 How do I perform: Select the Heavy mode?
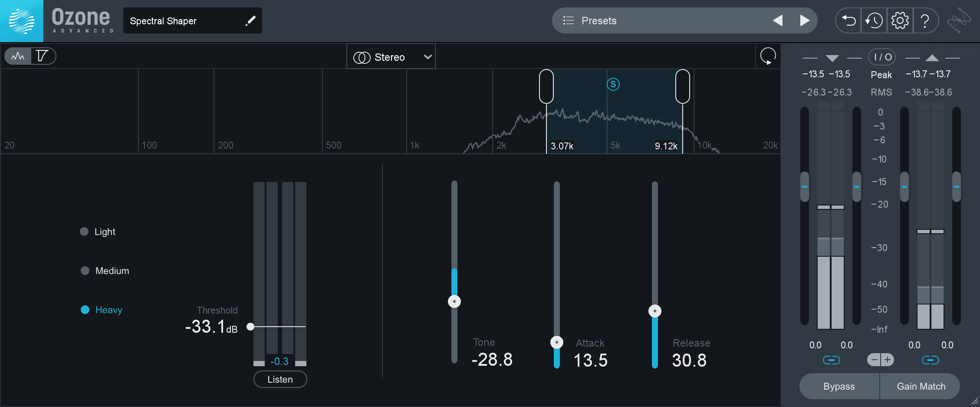(102, 310)
